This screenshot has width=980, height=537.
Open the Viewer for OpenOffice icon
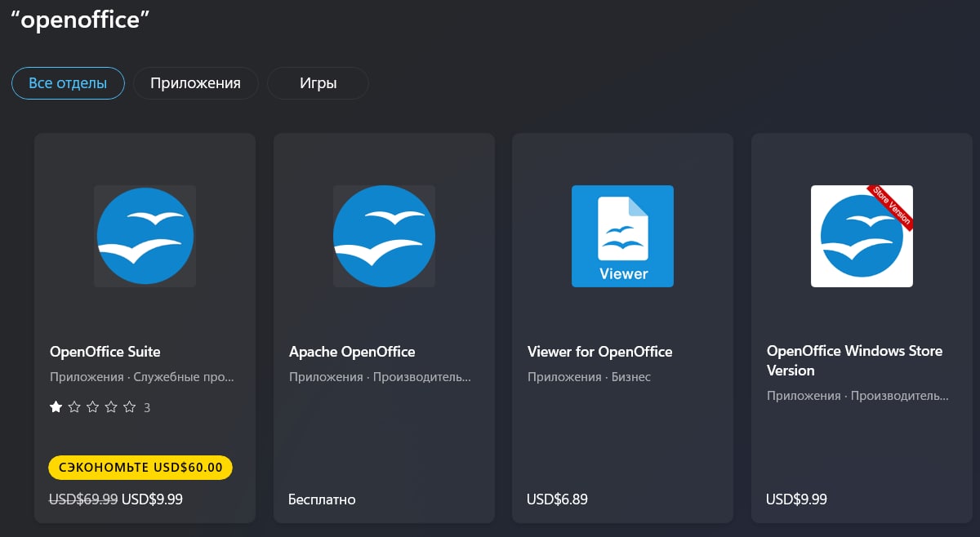coord(622,236)
